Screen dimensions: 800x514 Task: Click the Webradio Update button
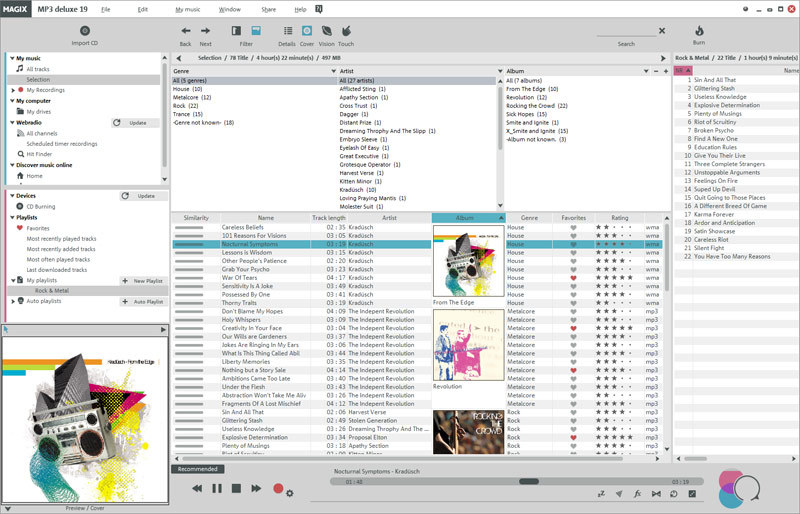(135, 123)
